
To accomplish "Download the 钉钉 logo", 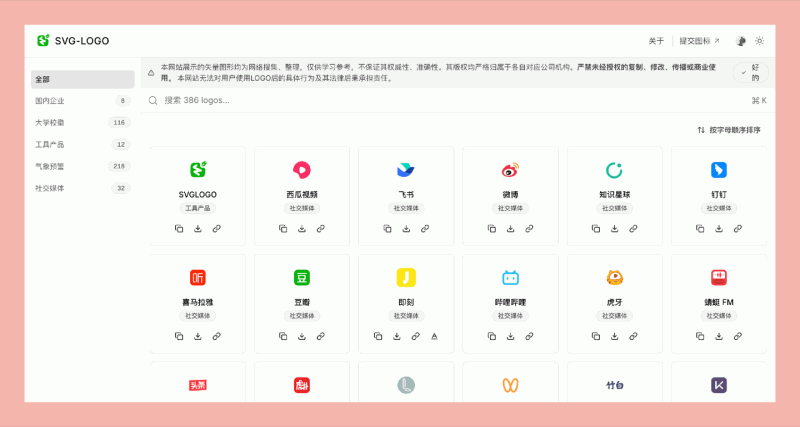I will [719, 229].
